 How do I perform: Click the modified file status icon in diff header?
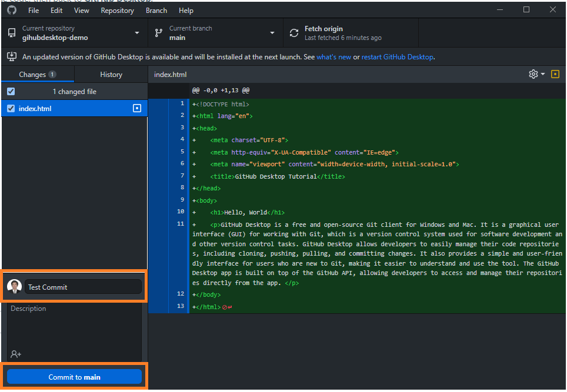coord(555,74)
